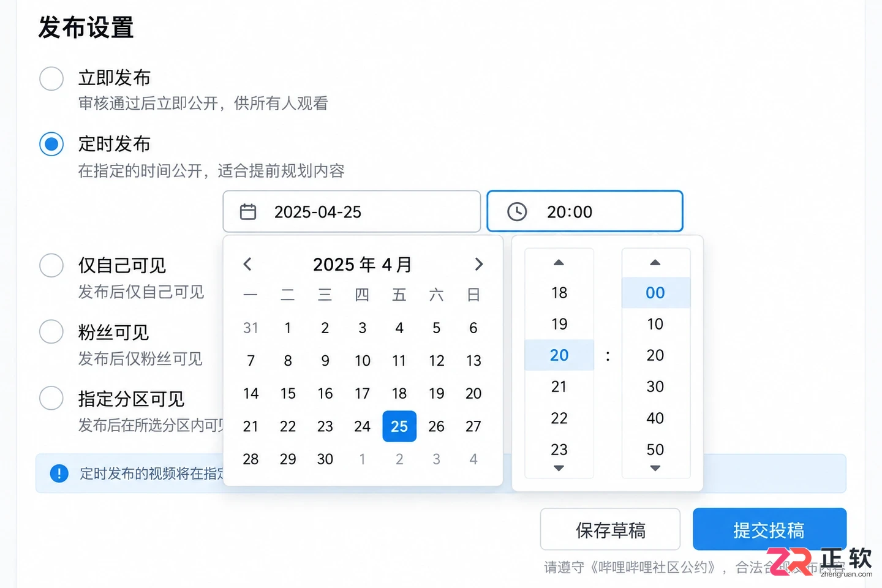Screen dimensions: 882x588
Task: Choose the 仅自己可见 radio button
Action: coord(51,266)
